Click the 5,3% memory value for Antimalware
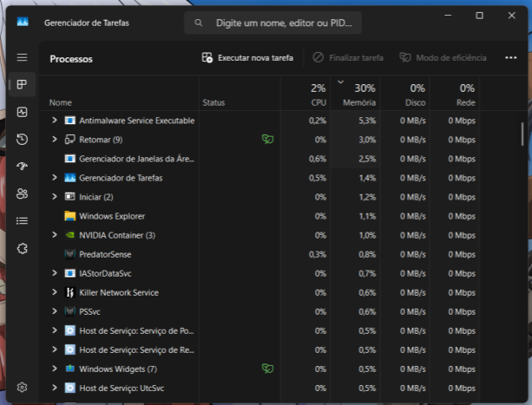 [x=367, y=121]
